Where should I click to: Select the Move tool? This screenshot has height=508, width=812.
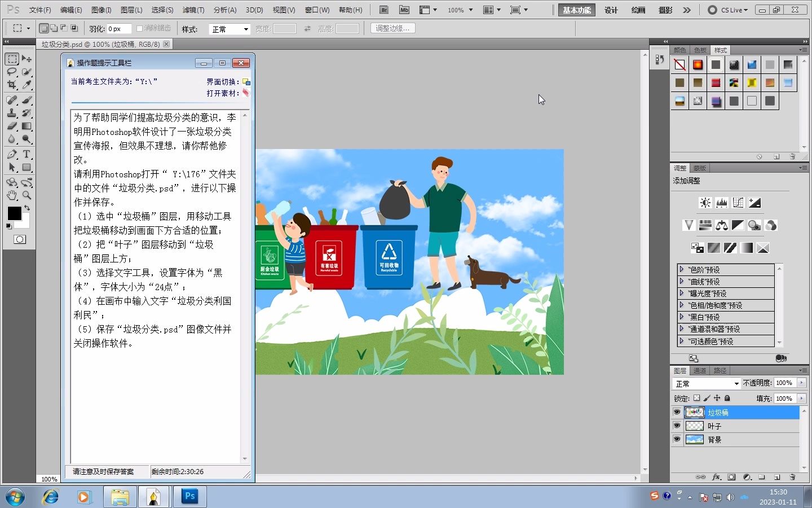(x=26, y=59)
